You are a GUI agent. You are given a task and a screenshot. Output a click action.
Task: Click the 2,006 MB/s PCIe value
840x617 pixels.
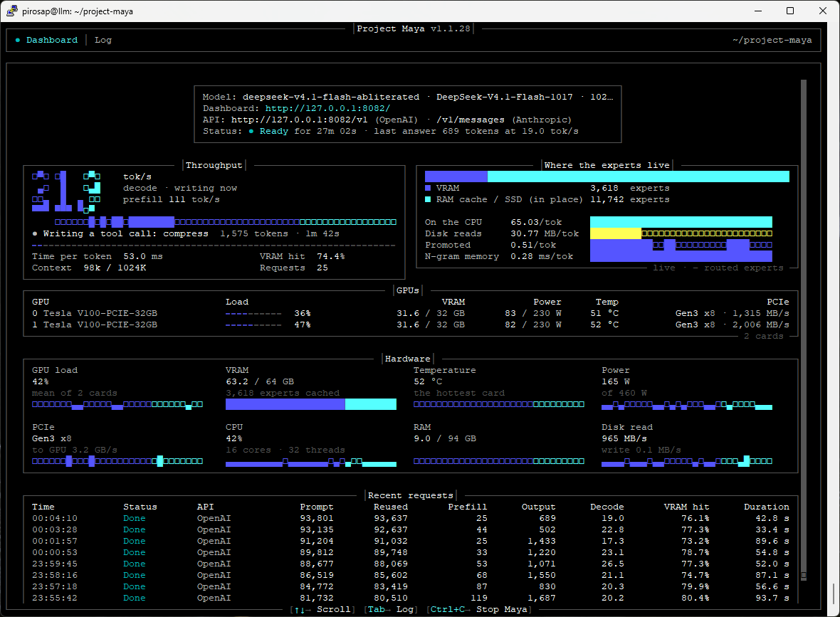click(x=761, y=325)
